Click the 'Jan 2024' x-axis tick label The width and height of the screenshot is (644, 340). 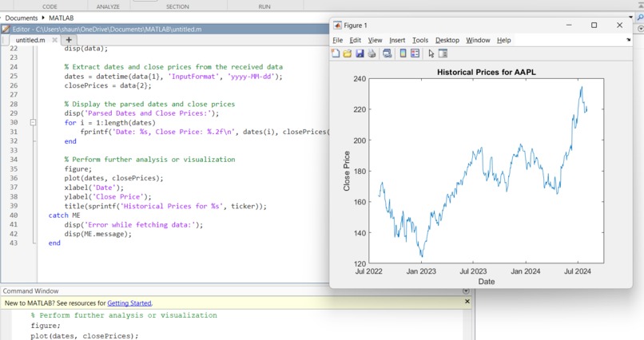point(525,271)
